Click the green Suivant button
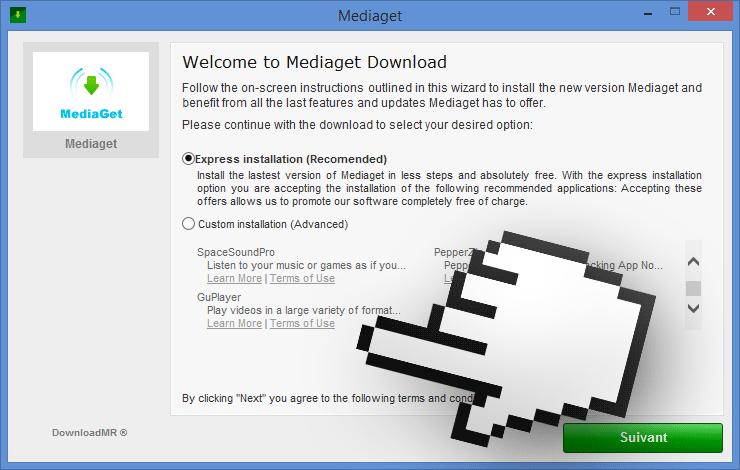 point(643,438)
